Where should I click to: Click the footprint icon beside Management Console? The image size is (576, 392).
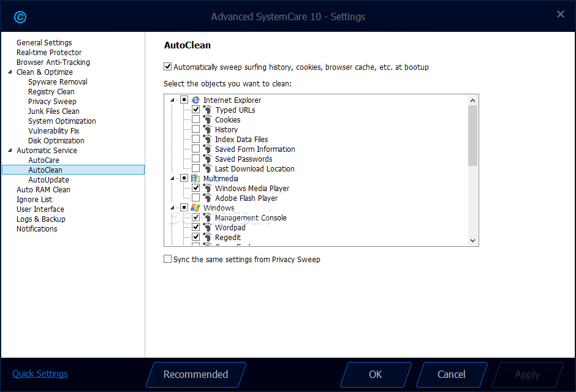click(208, 217)
